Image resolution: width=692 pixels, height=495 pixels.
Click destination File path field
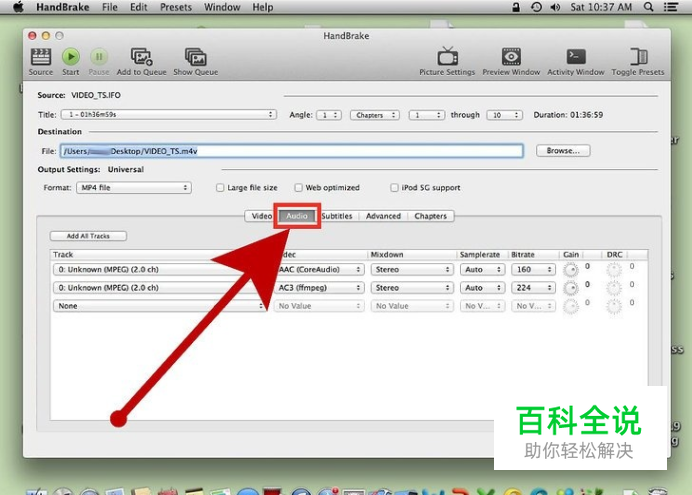click(x=292, y=151)
